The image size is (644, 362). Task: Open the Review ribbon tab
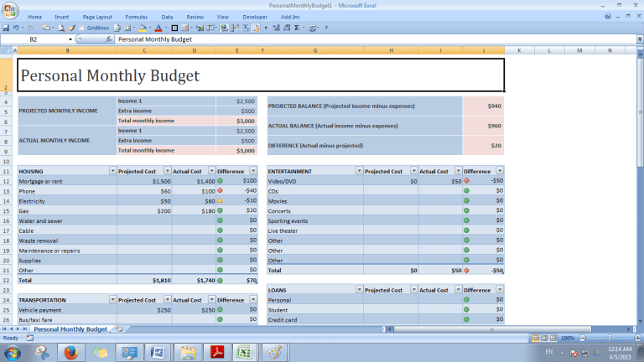[195, 18]
